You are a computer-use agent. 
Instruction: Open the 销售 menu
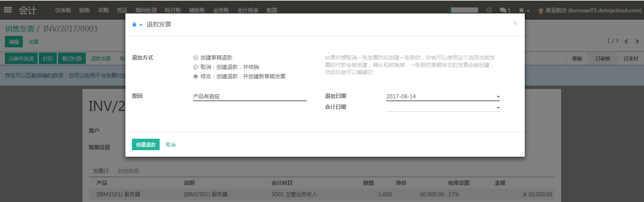click(x=85, y=10)
